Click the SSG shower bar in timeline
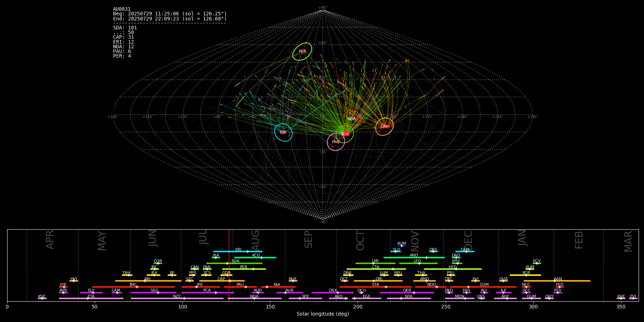The width and height of the screenshot is (644, 322). click(154, 293)
